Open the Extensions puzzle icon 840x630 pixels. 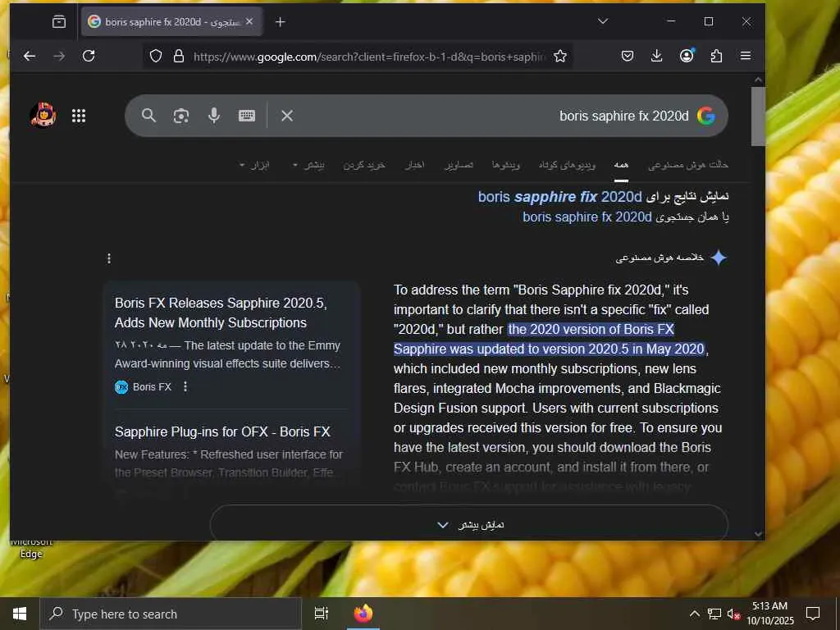pos(716,57)
